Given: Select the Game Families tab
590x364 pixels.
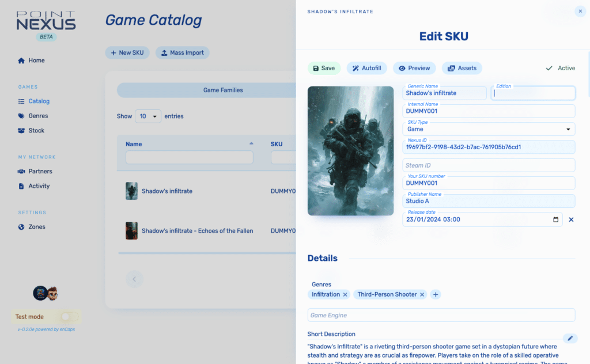Looking at the screenshot, I should (x=223, y=90).
